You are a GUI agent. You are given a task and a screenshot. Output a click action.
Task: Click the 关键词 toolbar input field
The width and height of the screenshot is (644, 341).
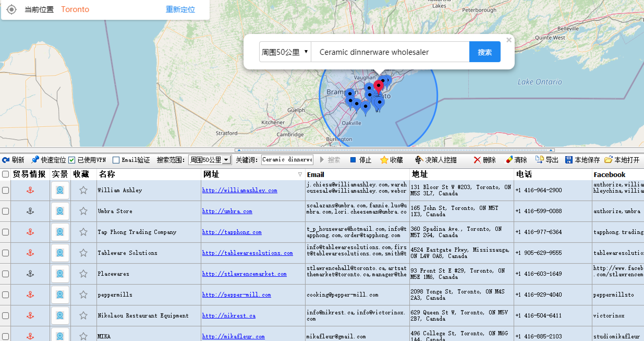point(287,160)
